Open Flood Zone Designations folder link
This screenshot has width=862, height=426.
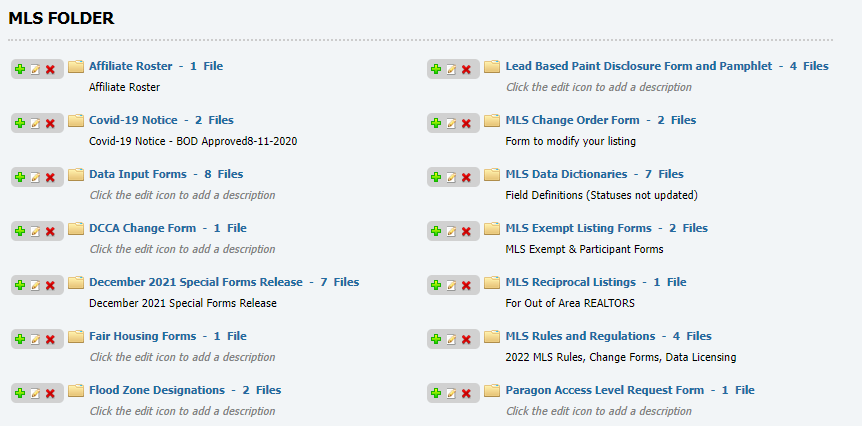(x=185, y=390)
